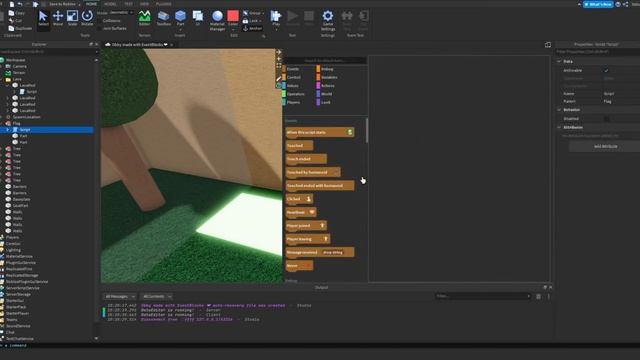Open the Terrain Editor
This screenshot has height=360, width=640.
tap(144, 18)
